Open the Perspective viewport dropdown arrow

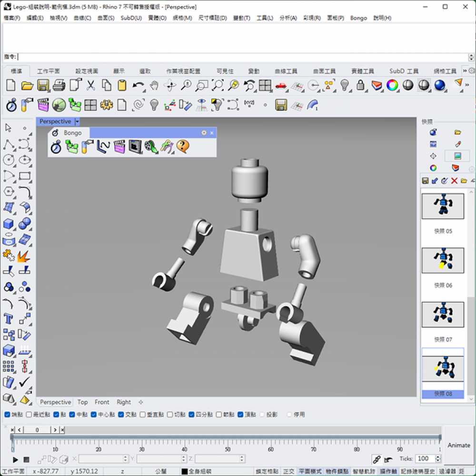pyautogui.click(x=77, y=122)
